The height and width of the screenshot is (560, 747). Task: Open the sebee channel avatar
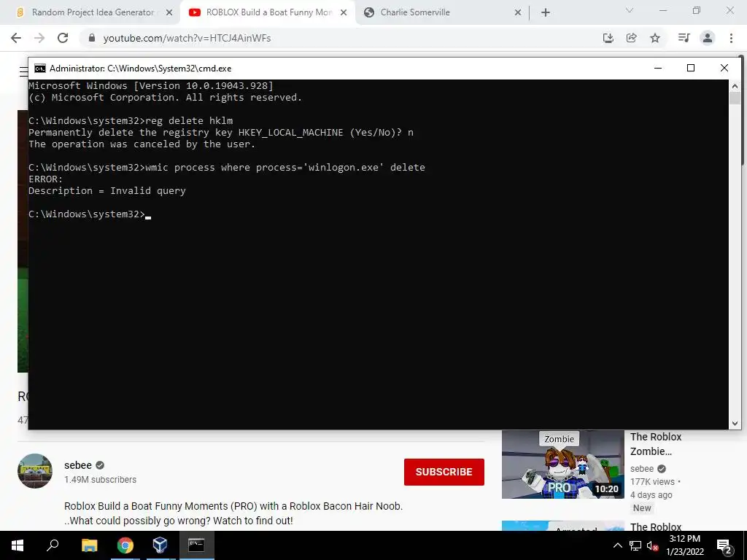35,471
